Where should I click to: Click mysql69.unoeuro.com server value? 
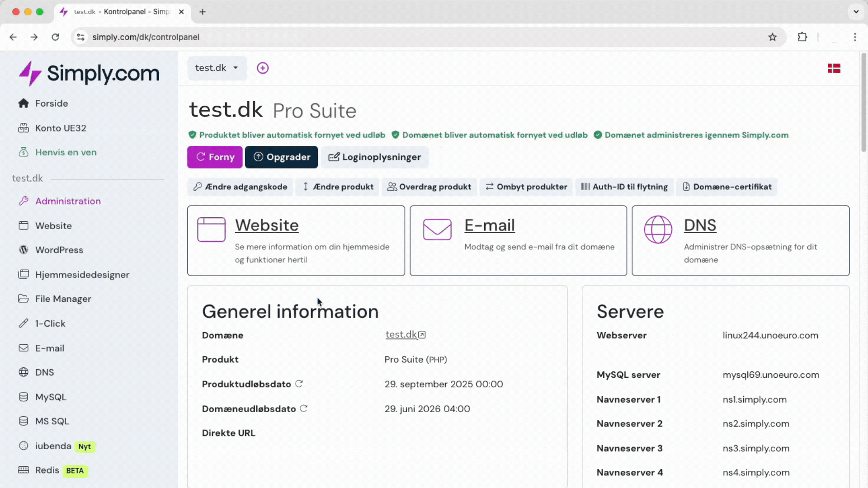tap(771, 375)
